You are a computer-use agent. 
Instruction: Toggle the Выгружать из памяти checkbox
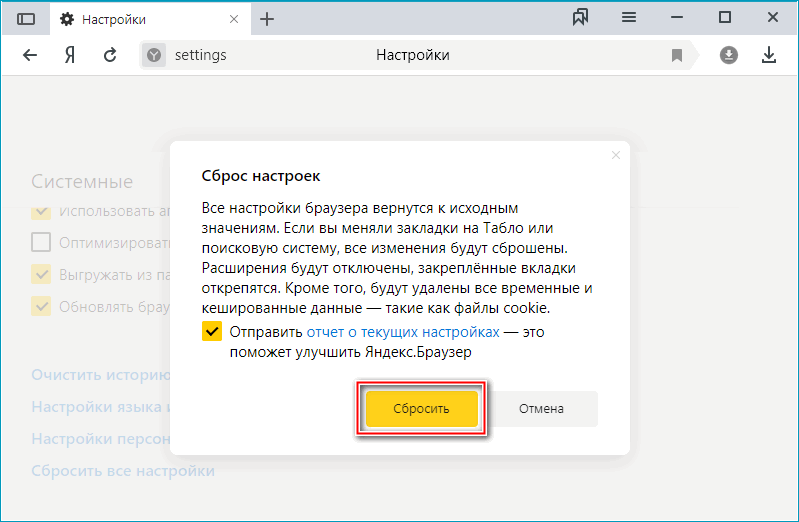(41, 274)
